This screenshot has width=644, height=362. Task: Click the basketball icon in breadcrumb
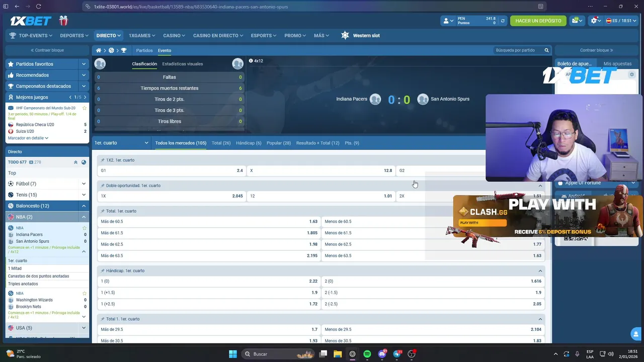[111, 50]
